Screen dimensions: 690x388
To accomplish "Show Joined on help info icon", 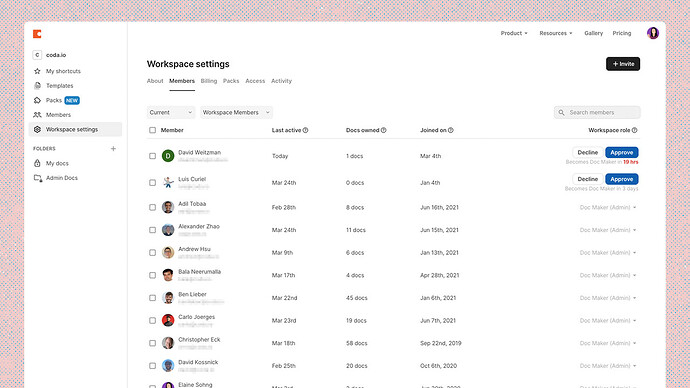I will pyautogui.click(x=451, y=130).
